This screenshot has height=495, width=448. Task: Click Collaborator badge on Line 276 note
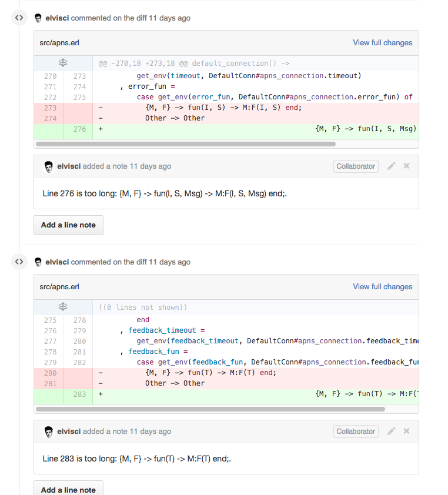[356, 166]
